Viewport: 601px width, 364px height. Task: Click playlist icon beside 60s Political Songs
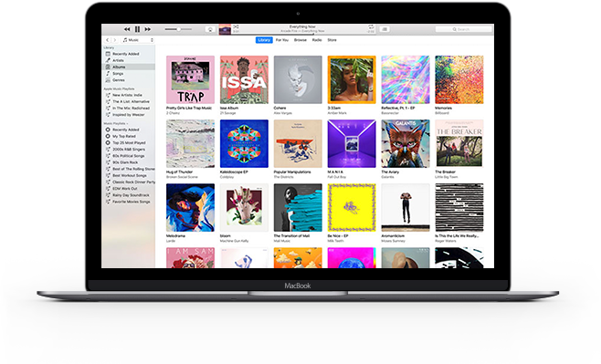(x=108, y=156)
